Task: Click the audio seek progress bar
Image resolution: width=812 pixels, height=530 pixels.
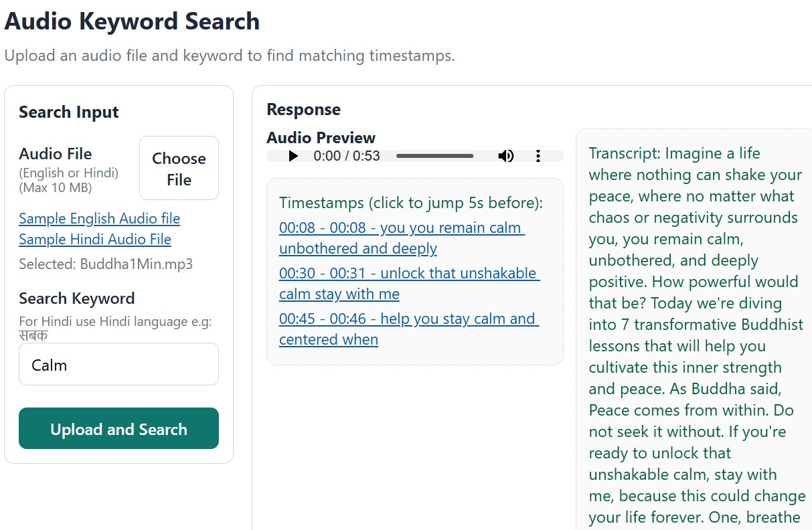Action: pyautogui.click(x=434, y=155)
